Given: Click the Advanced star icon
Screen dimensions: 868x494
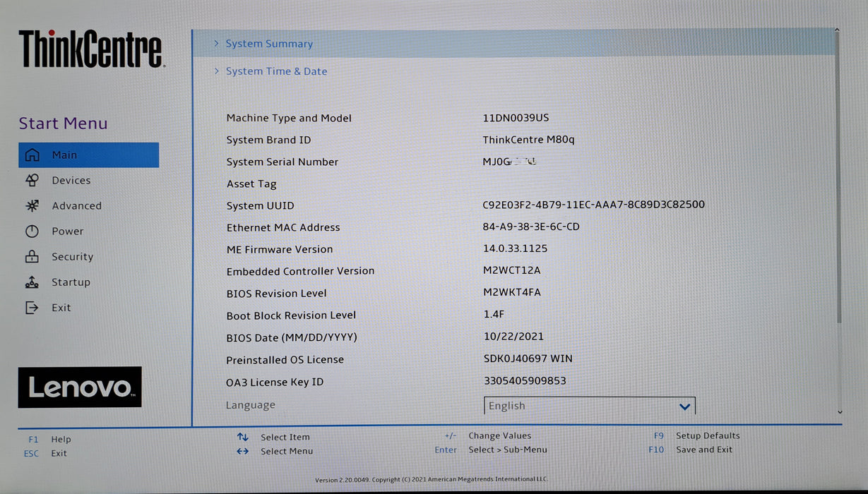Looking at the screenshot, I should 32,206.
